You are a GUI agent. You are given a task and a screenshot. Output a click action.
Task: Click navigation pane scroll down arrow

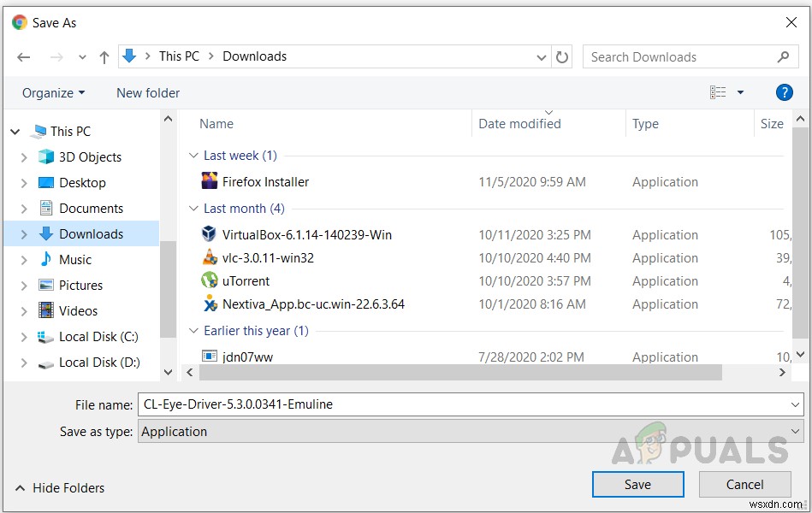(168, 372)
